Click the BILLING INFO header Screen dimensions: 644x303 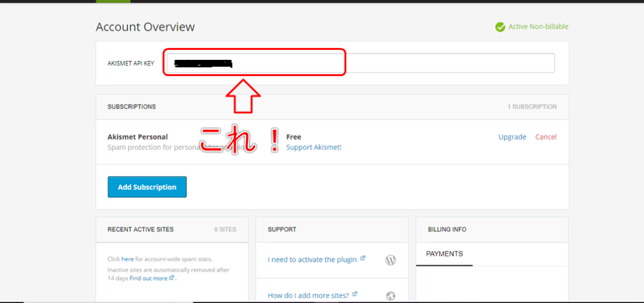coord(447,229)
